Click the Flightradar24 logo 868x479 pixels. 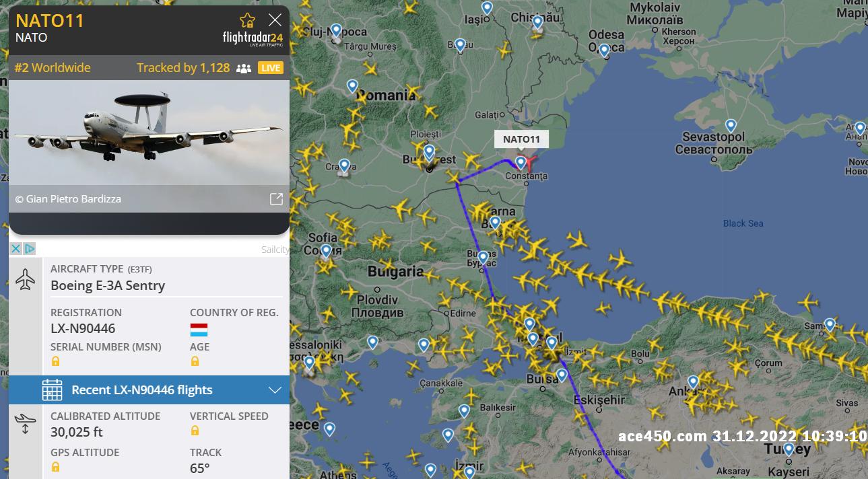click(x=253, y=38)
